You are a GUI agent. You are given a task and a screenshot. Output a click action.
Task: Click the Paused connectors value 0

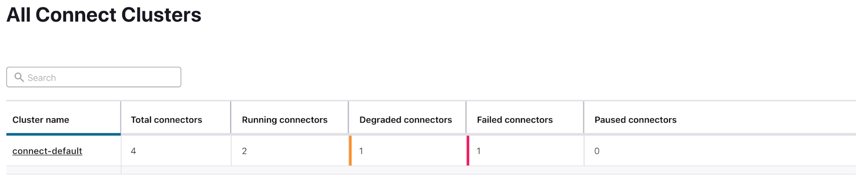pos(597,151)
